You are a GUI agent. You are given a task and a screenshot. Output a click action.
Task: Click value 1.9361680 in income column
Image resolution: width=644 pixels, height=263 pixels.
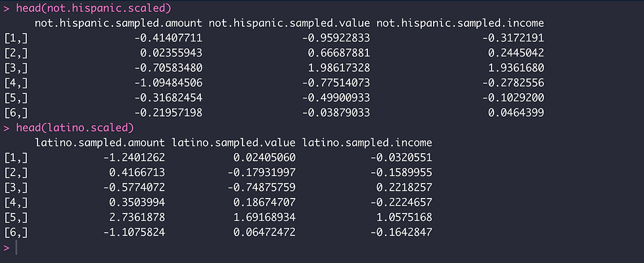tap(517, 68)
